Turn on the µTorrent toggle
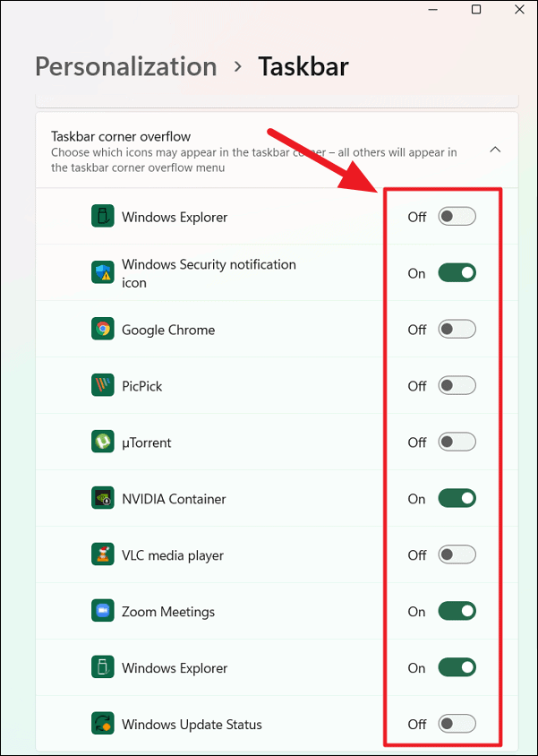This screenshot has width=538, height=756. pyautogui.click(x=457, y=442)
